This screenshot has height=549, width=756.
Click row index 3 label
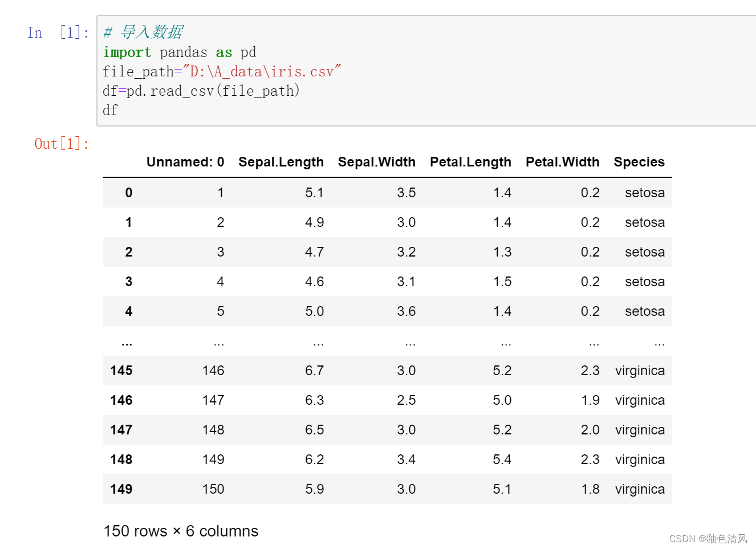pos(129,282)
